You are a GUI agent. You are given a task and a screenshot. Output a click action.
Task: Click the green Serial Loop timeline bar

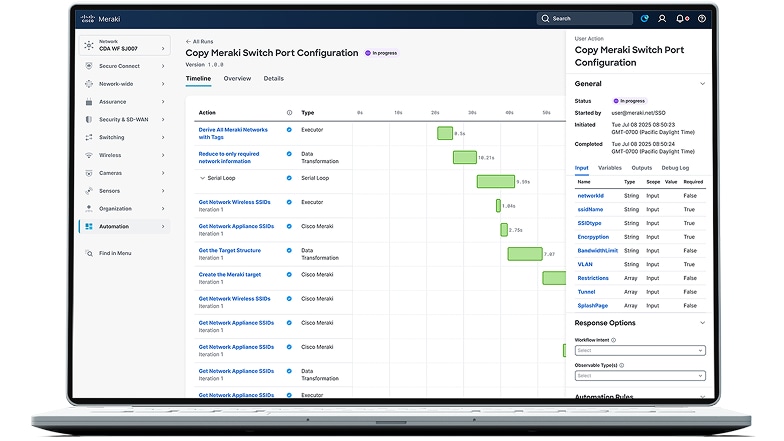point(495,181)
